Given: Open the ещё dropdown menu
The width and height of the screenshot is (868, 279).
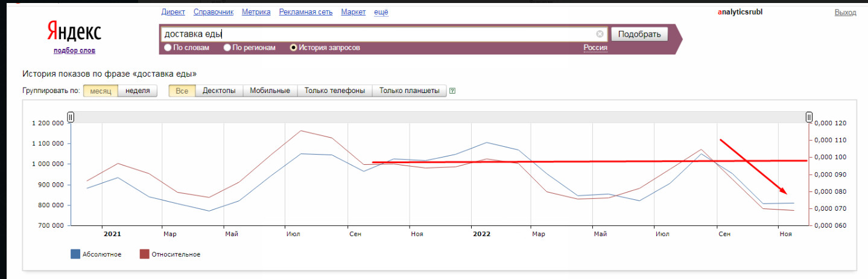Looking at the screenshot, I should [x=381, y=12].
